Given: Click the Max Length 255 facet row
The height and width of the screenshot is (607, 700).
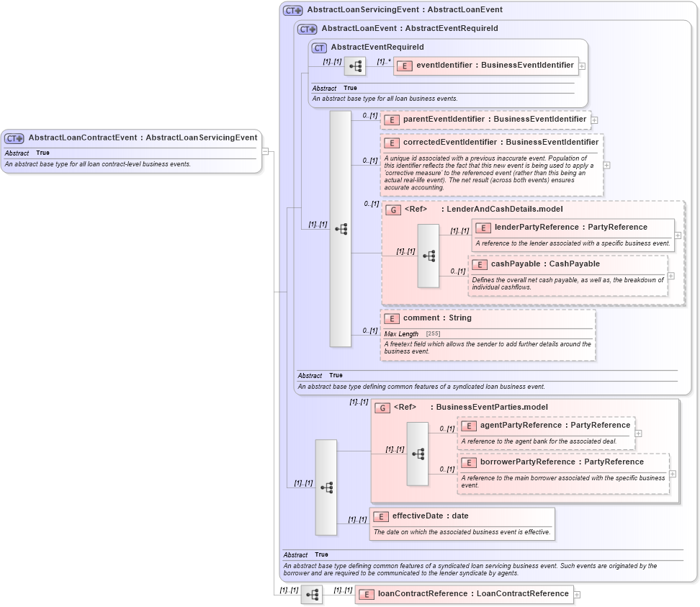Looking at the screenshot, I should pyautogui.click(x=410, y=333).
